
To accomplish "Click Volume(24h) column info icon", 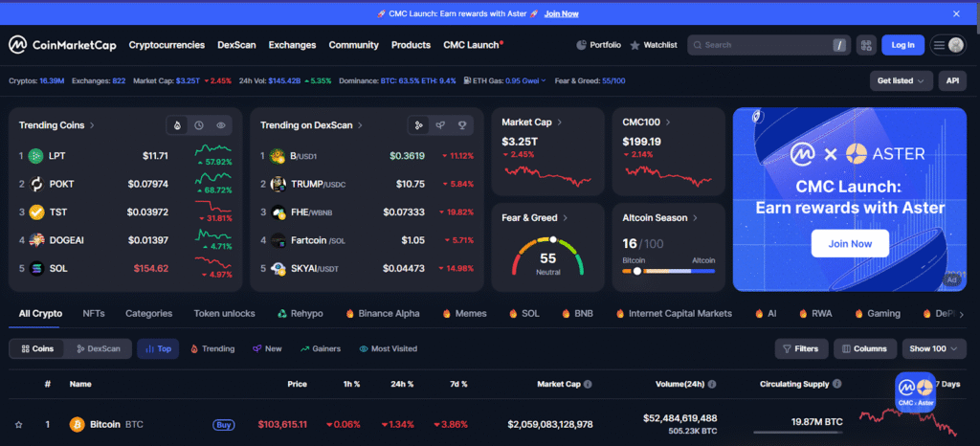I will point(712,384).
